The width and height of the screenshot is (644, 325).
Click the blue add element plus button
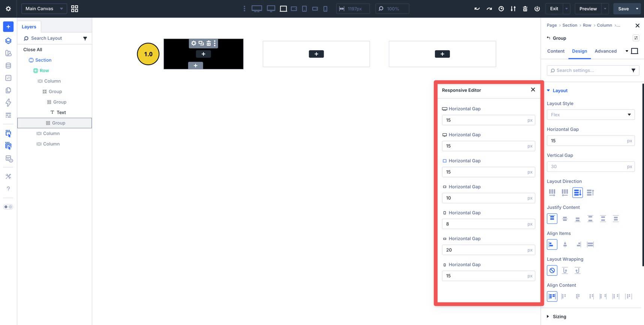(8, 27)
